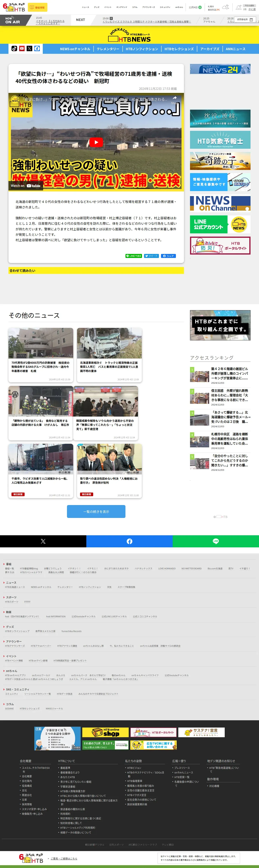Screen dimensions: 259x868
Task: Click the HOKKAIDO HTB NEWS logo banner
Action: 130,35
